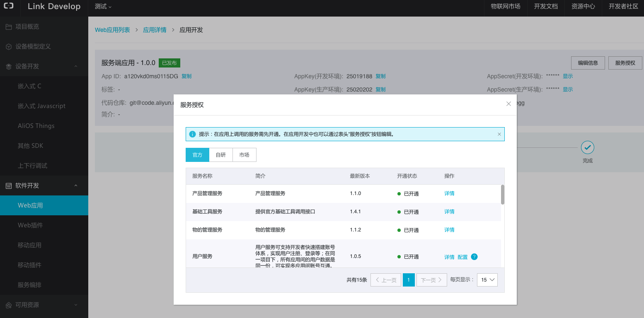This screenshot has height=318, width=644.
Task: Click the Web应用列表 breadcrumb link
Action: pos(112,30)
